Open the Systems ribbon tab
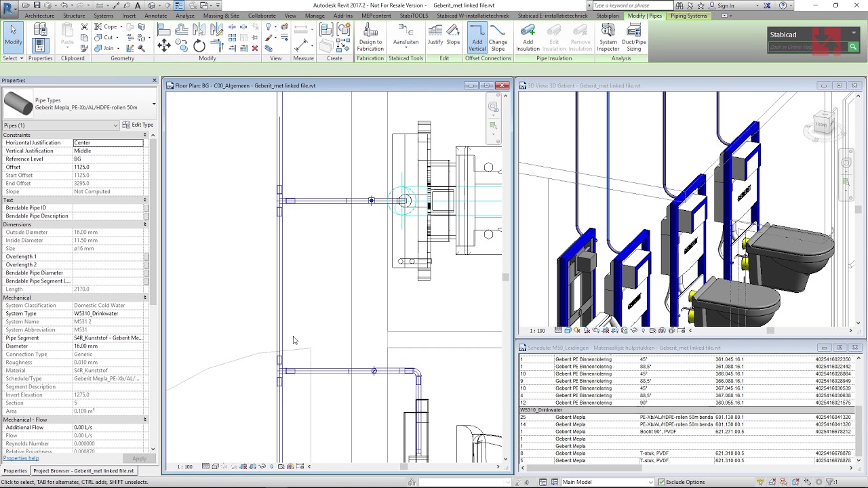The width and height of the screenshot is (868, 488). tap(103, 16)
